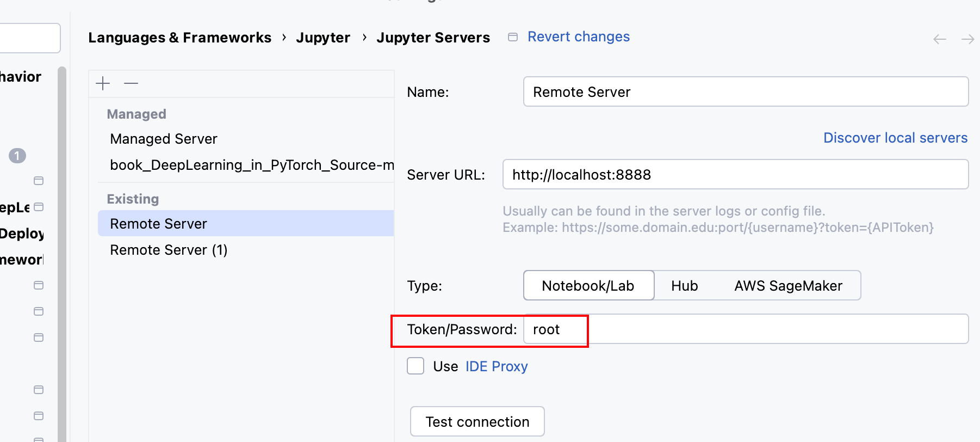Focus the Server URL input field
Viewport: 980px width, 442px height.
[735, 174]
